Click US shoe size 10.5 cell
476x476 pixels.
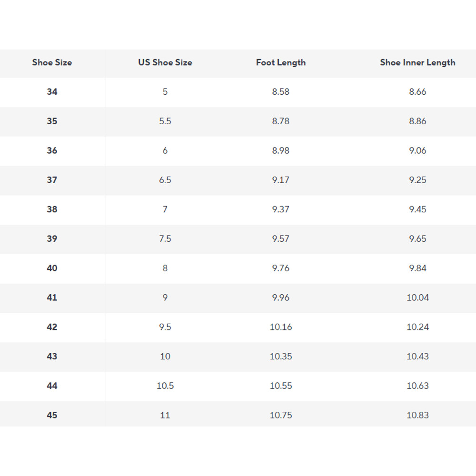tap(165, 386)
